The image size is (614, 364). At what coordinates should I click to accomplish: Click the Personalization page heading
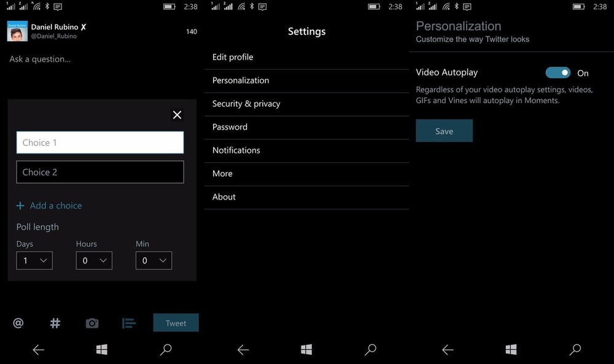[459, 26]
